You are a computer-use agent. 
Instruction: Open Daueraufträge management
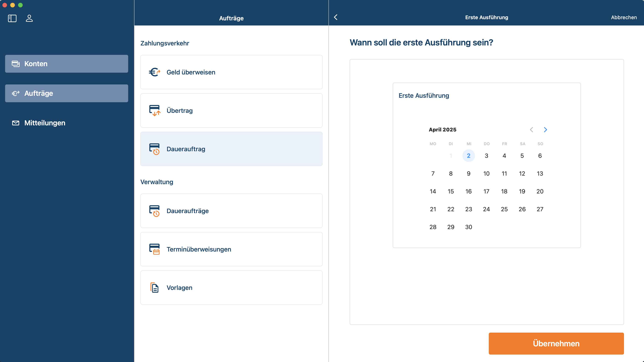[231, 211]
